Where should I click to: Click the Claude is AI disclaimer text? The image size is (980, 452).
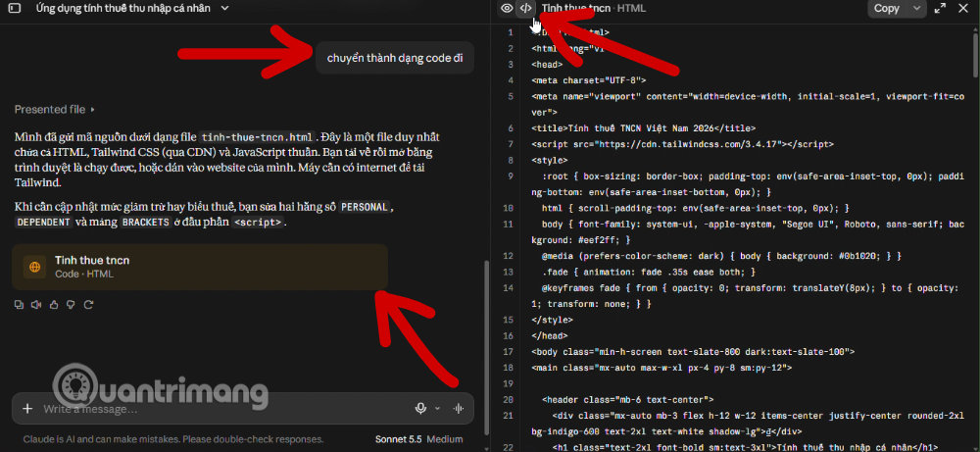[173, 439]
